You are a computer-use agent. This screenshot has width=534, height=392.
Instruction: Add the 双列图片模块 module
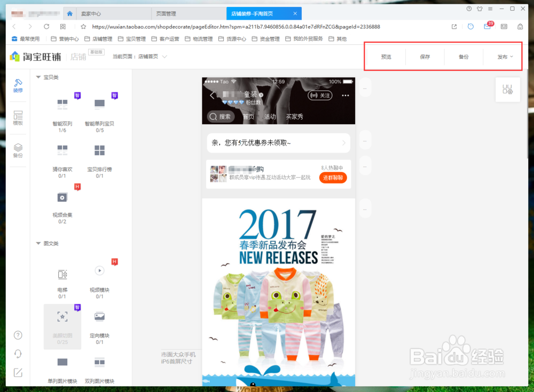tap(99, 364)
